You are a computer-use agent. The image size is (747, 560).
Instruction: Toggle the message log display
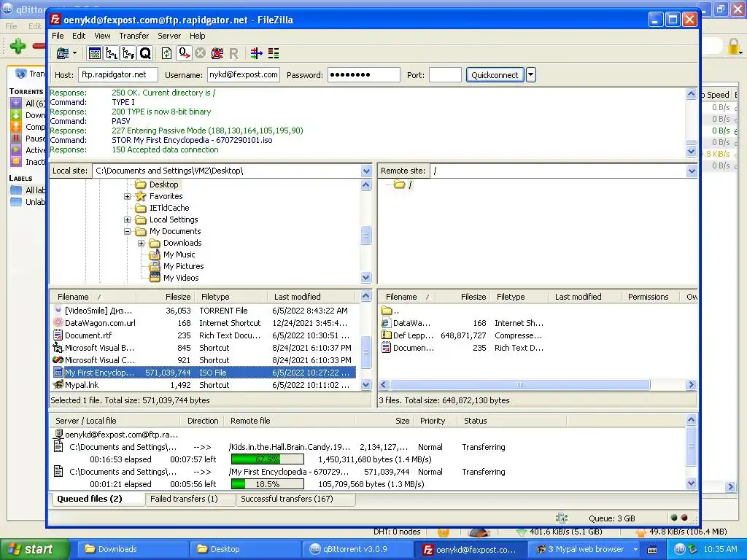95,53
